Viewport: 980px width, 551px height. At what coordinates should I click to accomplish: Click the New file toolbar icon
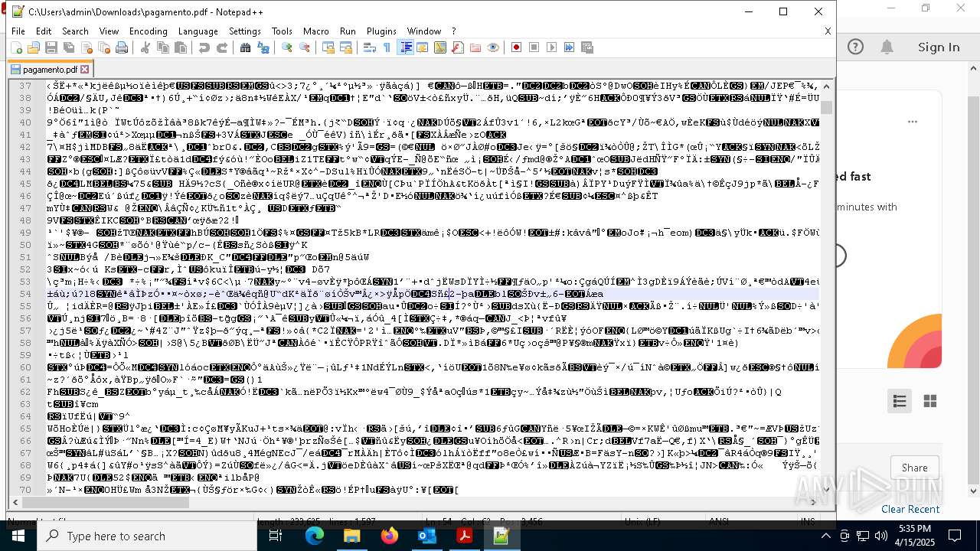pos(16,47)
